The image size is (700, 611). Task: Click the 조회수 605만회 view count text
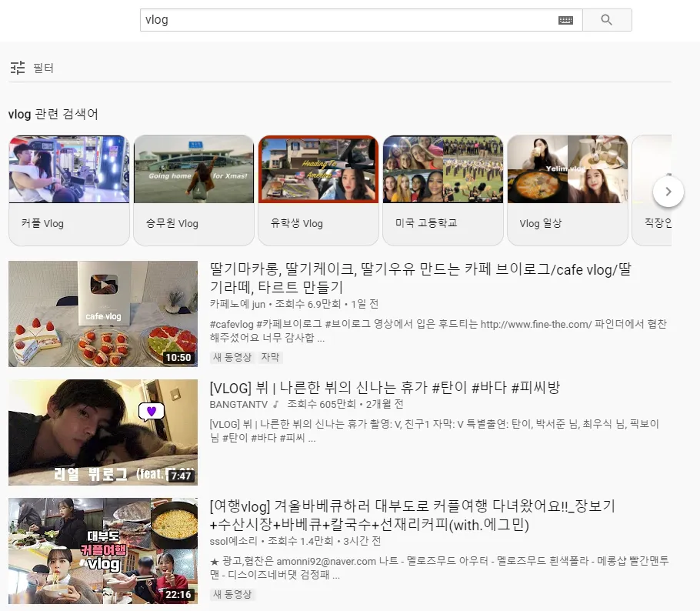coord(322,404)
